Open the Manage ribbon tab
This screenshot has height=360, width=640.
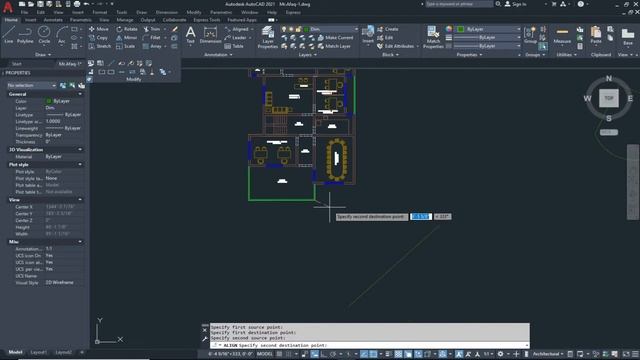pyautogui.click(x=124, y=20)
